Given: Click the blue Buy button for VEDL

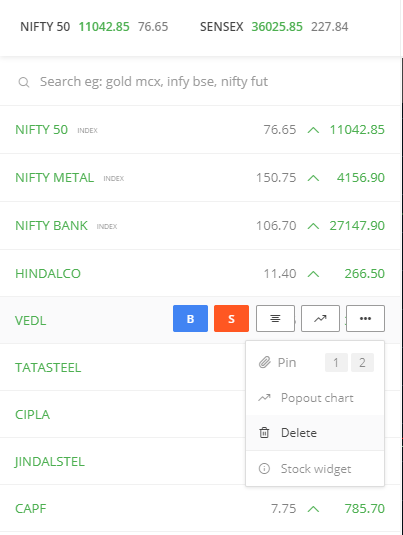Looking at the screenshot, I should (x=190, y=318).
